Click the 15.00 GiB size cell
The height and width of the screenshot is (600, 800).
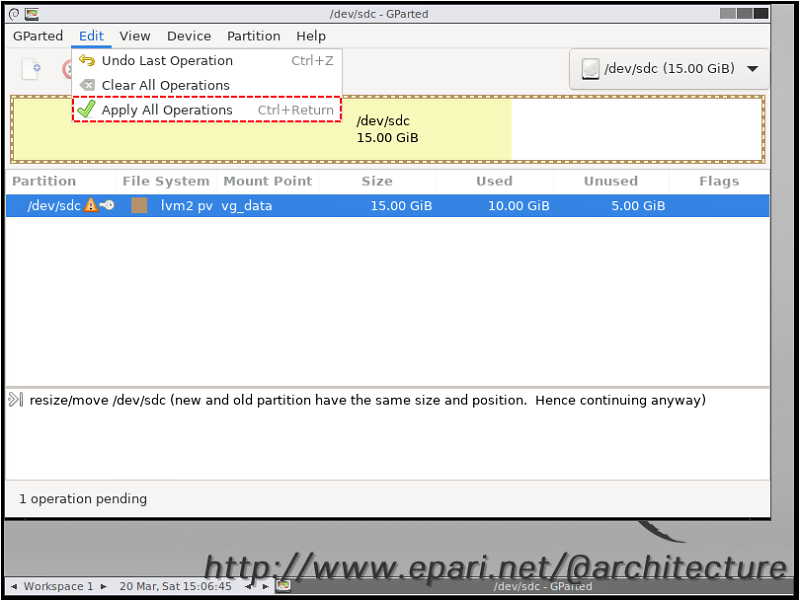click(x=401, y=206)
